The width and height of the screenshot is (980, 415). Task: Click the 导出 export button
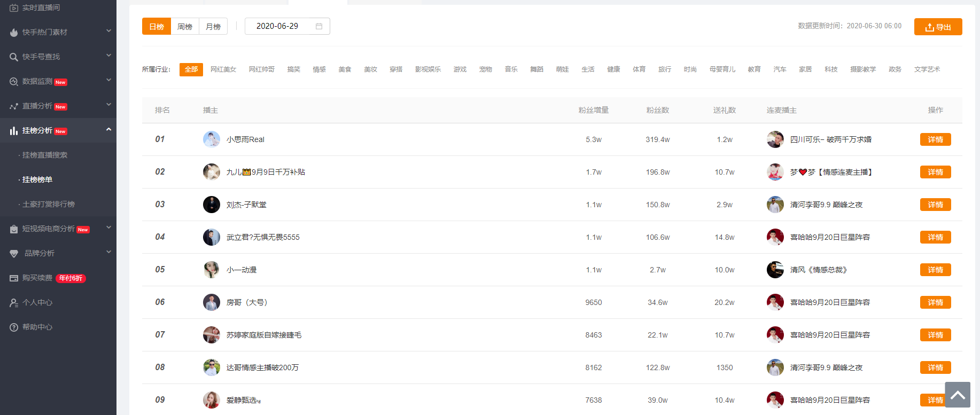pos(938,27)
